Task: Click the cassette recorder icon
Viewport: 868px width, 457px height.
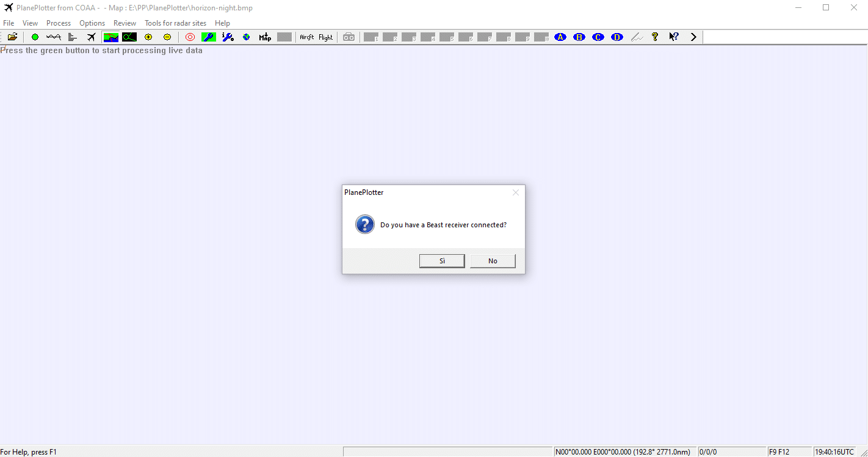Action: pos(349,37)
